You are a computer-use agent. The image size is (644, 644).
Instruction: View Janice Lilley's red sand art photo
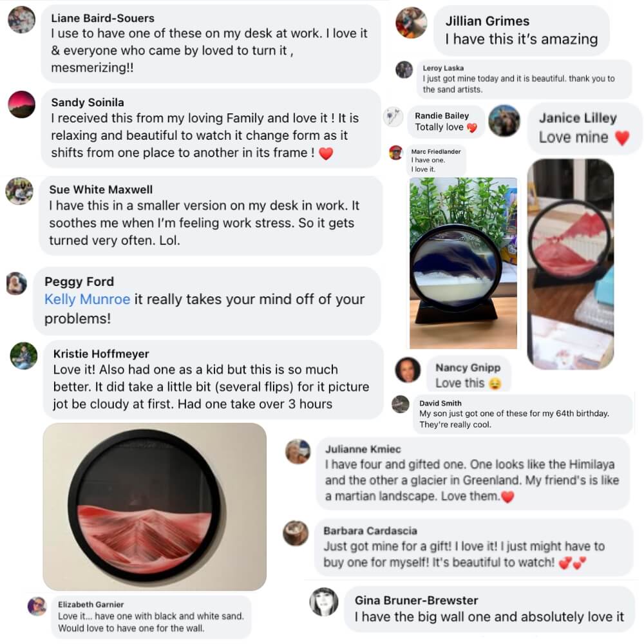pyautogui.click(x=571, y=264)
